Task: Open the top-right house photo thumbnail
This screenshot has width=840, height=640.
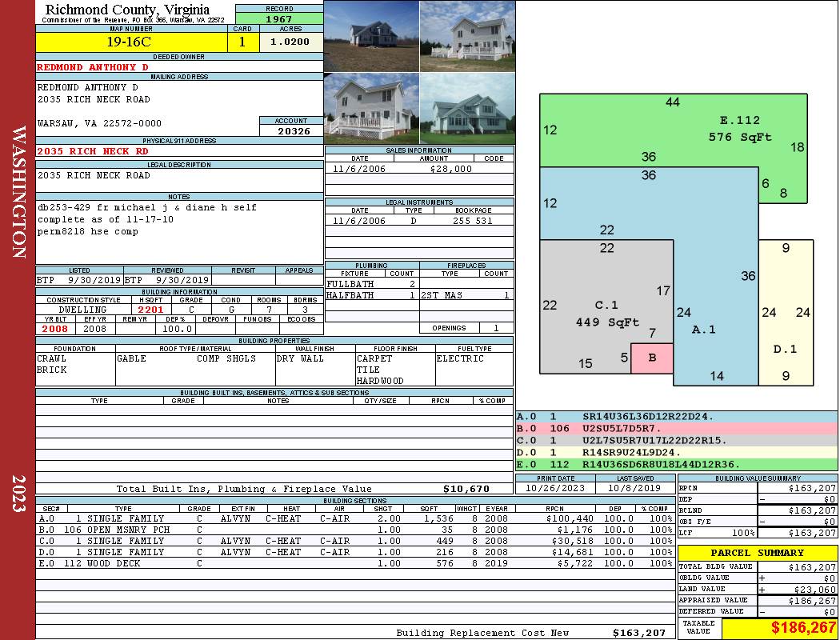Action: (x=468, y=36)
